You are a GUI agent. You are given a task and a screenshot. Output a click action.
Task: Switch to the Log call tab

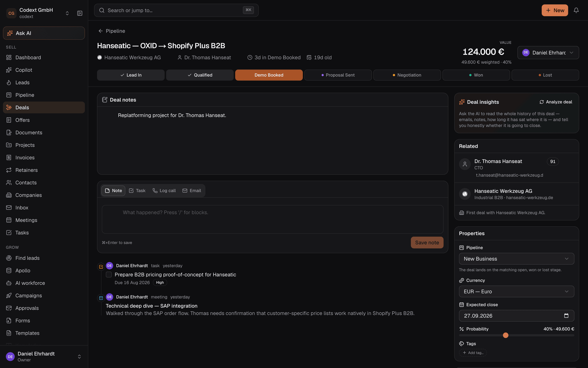coord(164,191)
